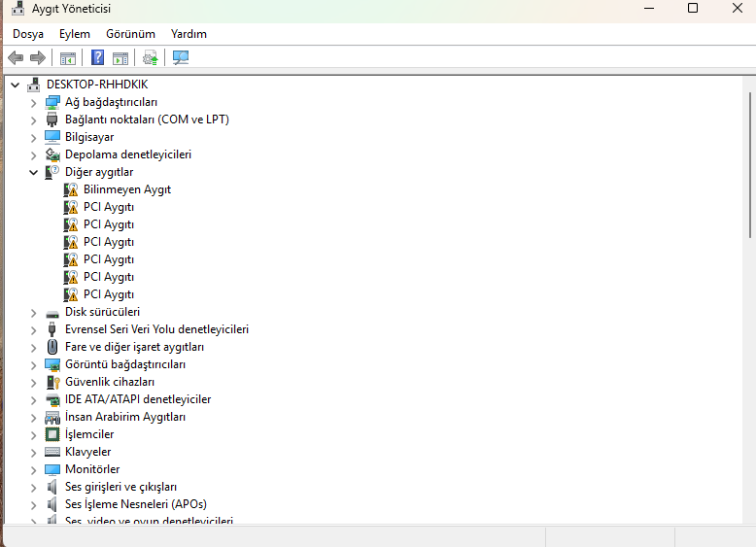Maximize the Aygıt Yöneticisi window
Image resolution: width=756 pixels, height=547 pixels.
[693, 8]
